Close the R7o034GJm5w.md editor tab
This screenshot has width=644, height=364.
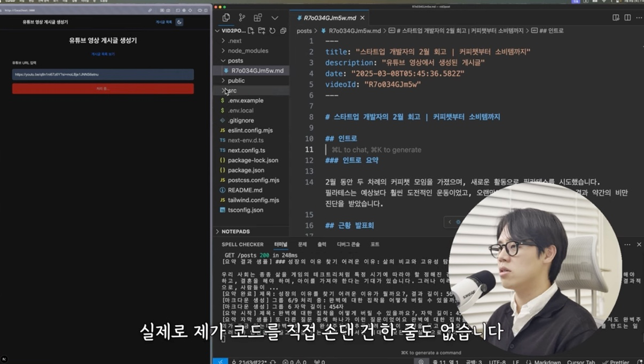(x=362, y=18)
